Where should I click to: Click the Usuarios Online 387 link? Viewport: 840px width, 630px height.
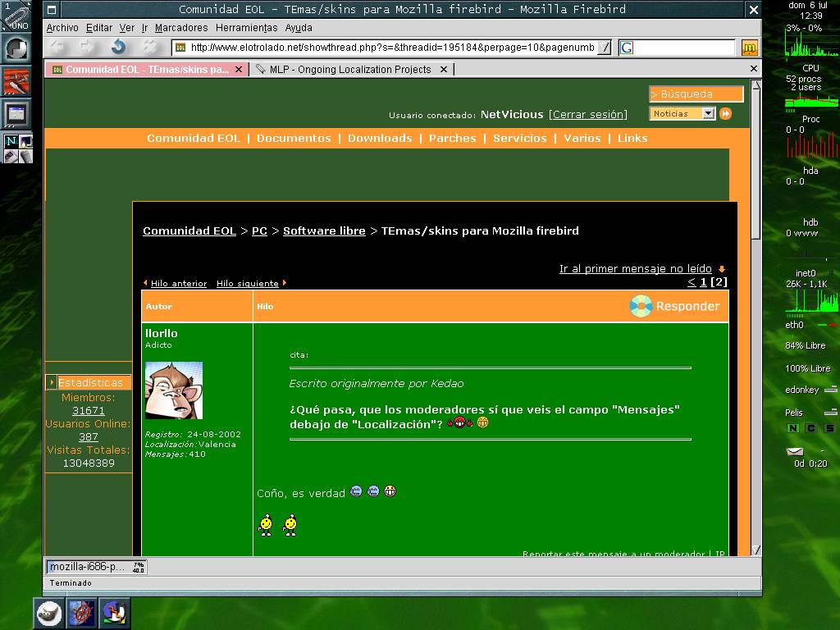(x=89, y=436)
